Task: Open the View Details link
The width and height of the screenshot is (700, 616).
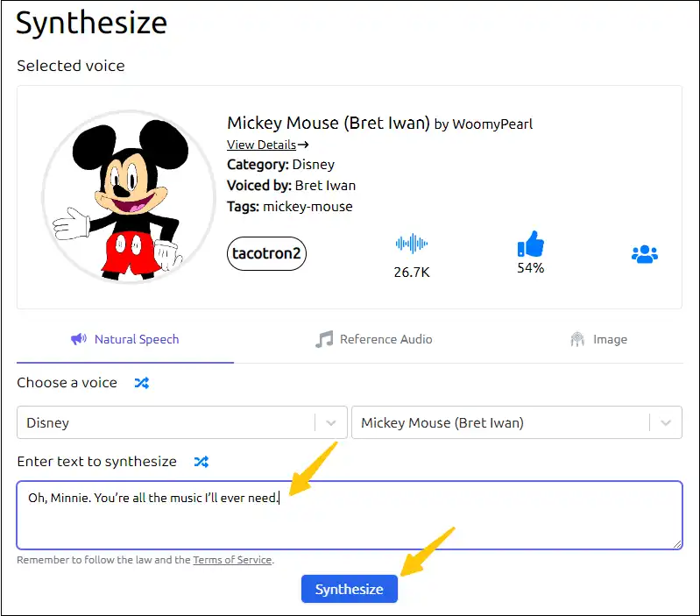Action: (262, 145)
